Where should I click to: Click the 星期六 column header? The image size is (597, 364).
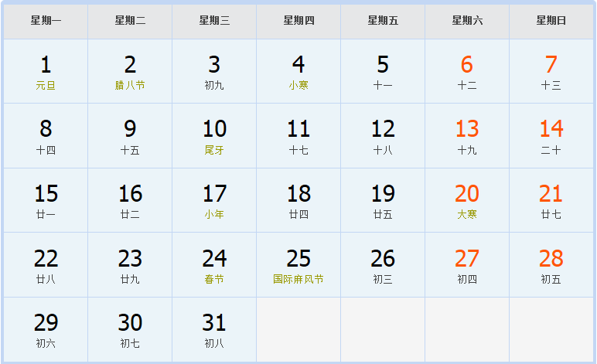(x=467, y=21)
